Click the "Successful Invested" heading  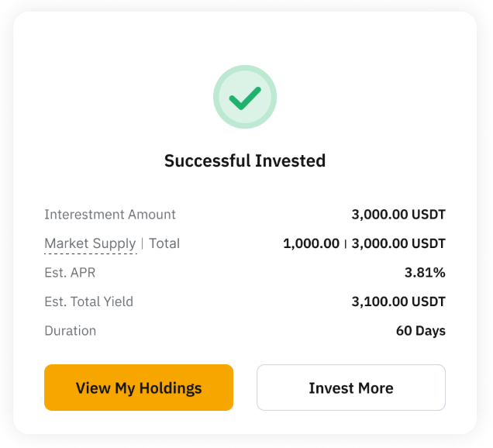[245, 161]
